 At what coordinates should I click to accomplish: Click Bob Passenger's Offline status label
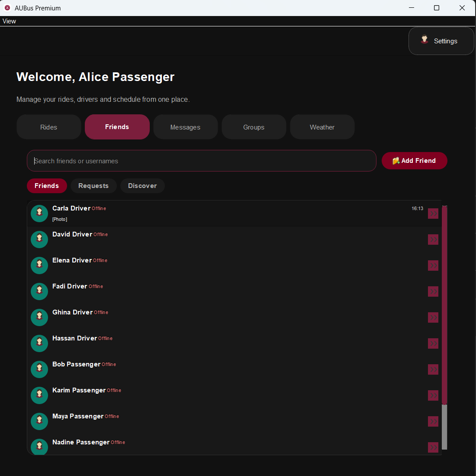coord(109,365)
